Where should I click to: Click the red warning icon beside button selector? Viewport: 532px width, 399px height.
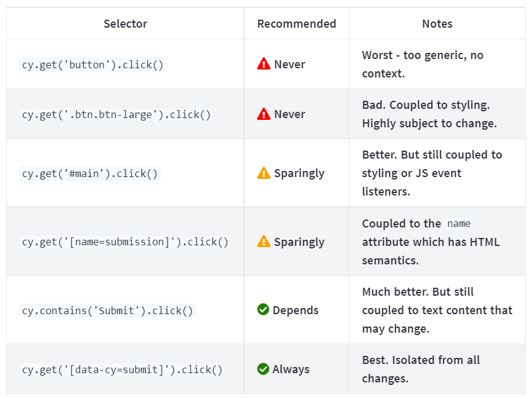click(264, 64)
